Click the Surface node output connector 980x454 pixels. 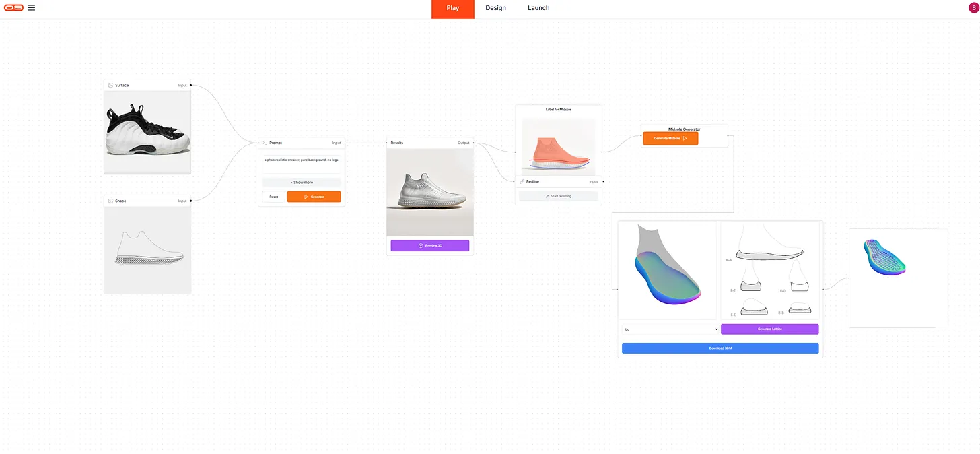click(x=191, y=86)
